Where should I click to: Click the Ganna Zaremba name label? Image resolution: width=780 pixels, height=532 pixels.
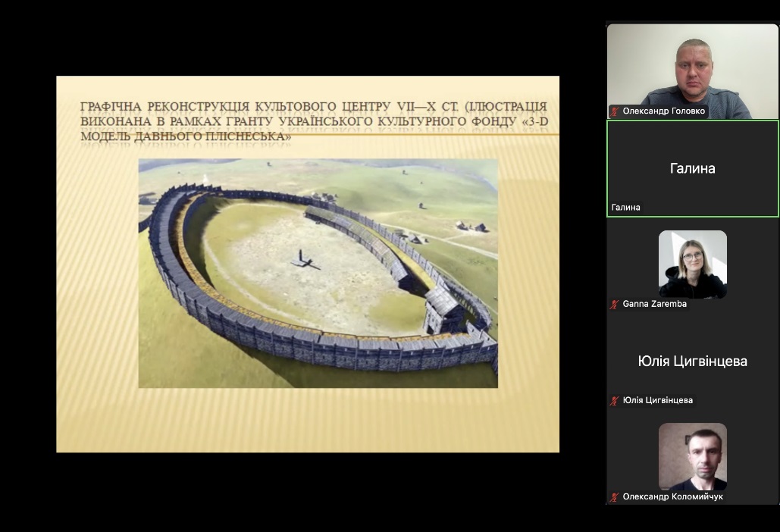click(655, 304)
